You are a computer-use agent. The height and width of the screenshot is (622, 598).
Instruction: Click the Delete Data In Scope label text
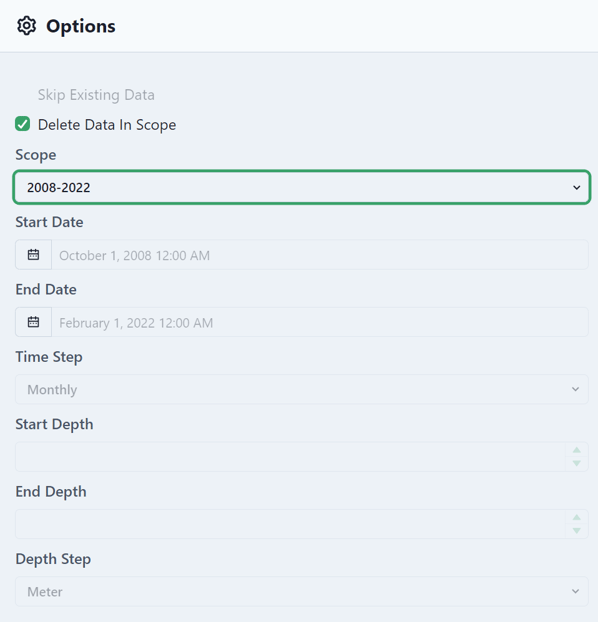pyautogui.click(x=107, y=125)
